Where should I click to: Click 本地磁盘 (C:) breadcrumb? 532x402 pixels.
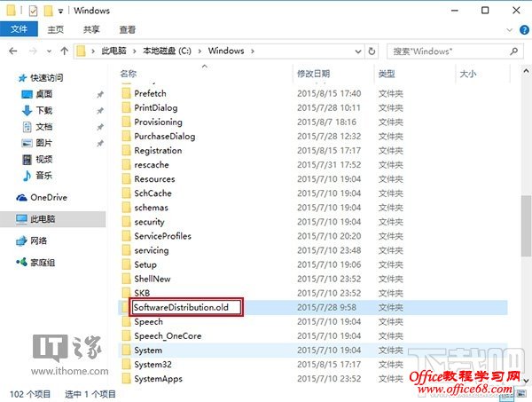coord(167,51)
